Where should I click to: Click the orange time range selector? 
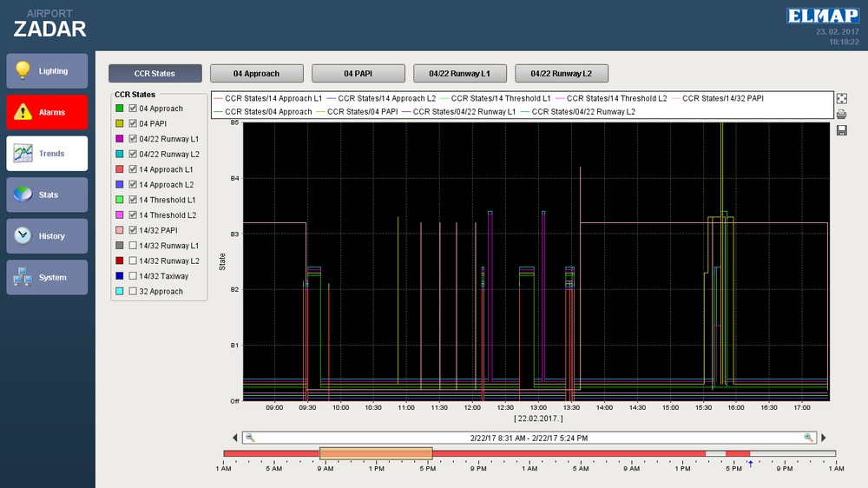376,453
